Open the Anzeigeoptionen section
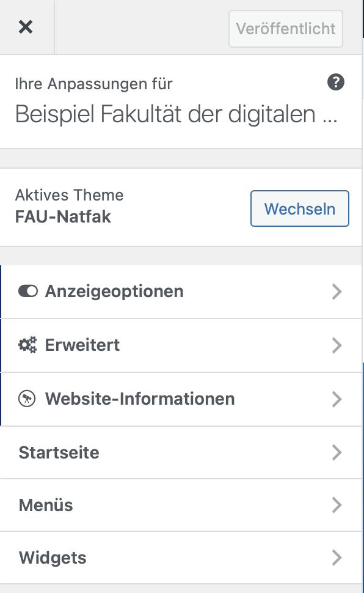Viewport: 364px width, 593px height. [x=181, y=292]
